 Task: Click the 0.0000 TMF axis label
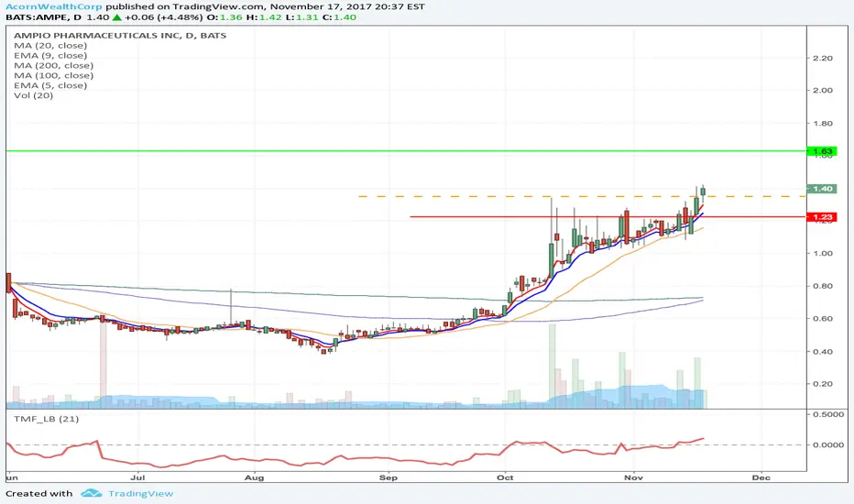click(828, 444)
